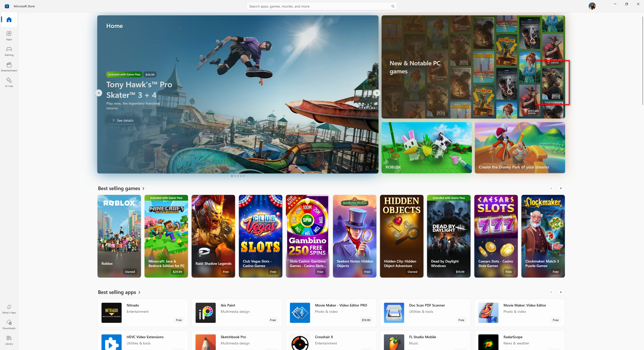This screenshot has height=350, width=644.
Task: Click $19.99 on Movie Maker PRO
Action: 366,320
